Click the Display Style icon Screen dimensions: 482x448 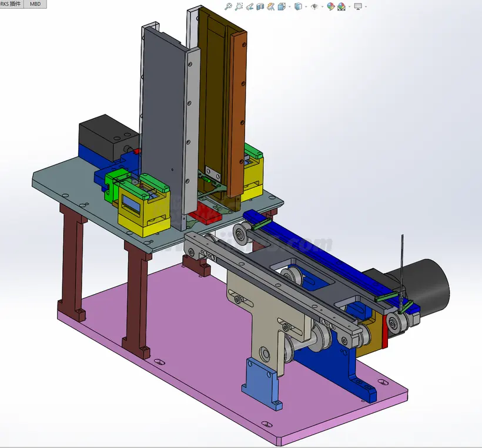pos(298,6)
